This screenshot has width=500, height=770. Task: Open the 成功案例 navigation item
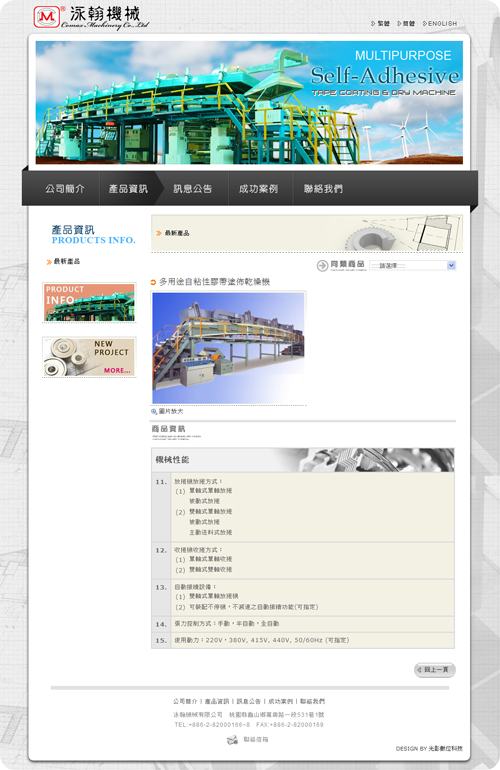click(x=258, y=189)
